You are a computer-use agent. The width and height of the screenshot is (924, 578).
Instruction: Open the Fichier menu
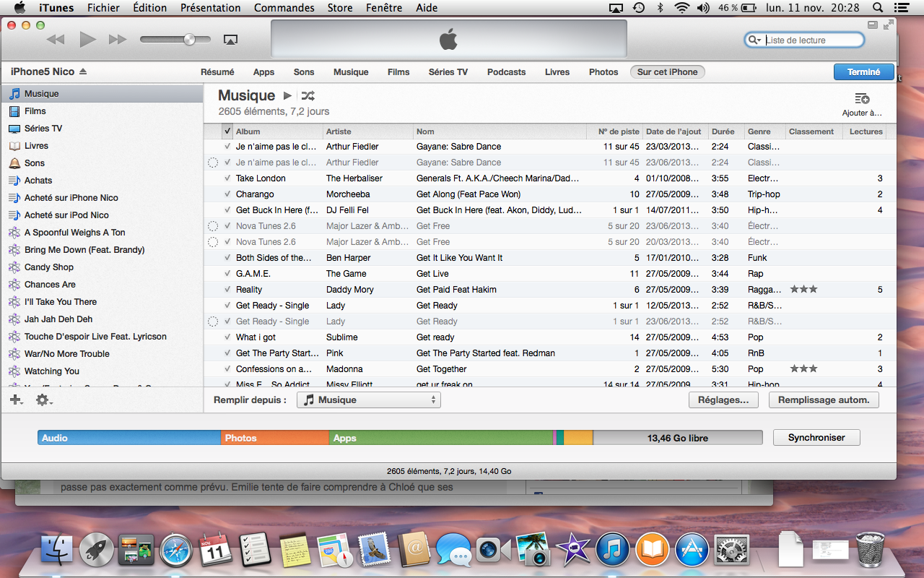(x=103, y=8)
